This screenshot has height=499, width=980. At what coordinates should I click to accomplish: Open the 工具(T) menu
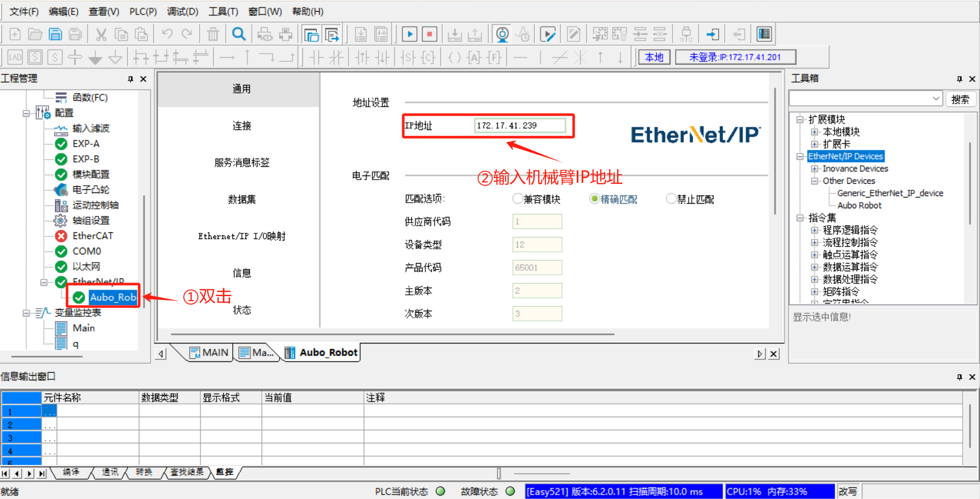click(223, 11)
